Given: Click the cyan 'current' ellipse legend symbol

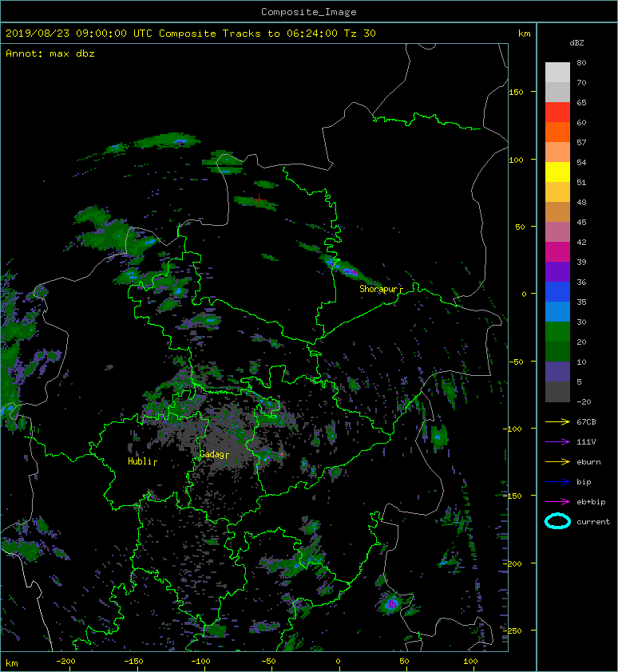Looking at the screenshot, I should (x=557, y=521).
